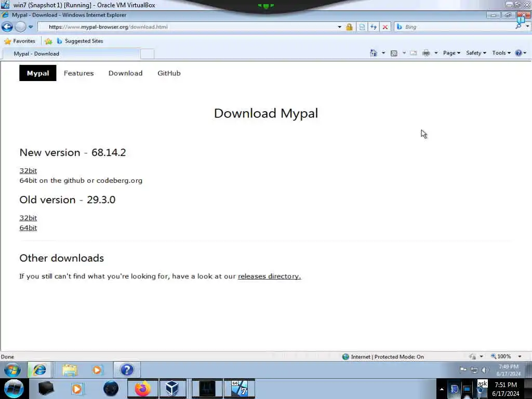Image resolution: width=532 pixels, height=399 pixels.
Task: Open the Tools menu
Action: [x=501, y=53]
